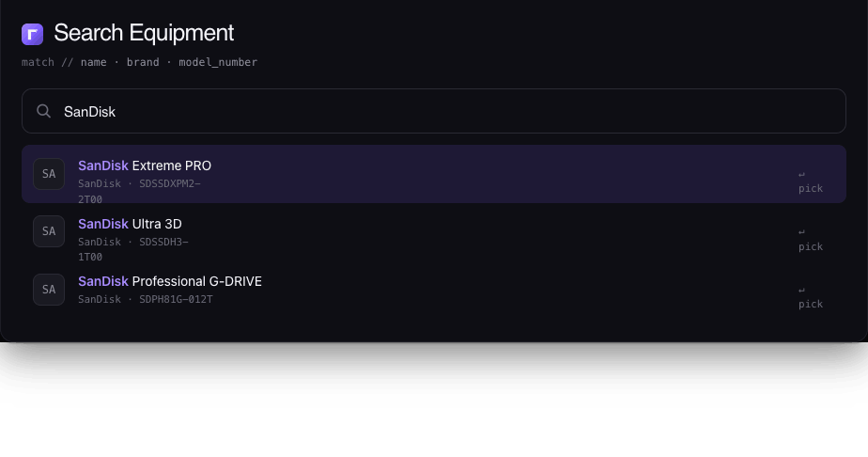The height and width of the screenshot is (457, 868).
Task: Click the magnifying glass search icon
Action: click(x=44, y=111)
